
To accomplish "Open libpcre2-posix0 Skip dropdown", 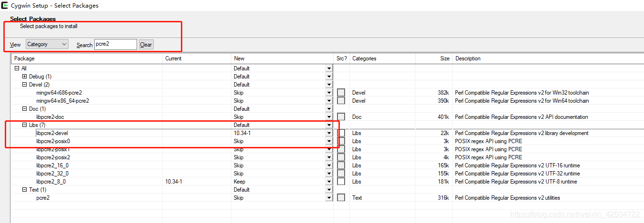I will coord(329,141).
